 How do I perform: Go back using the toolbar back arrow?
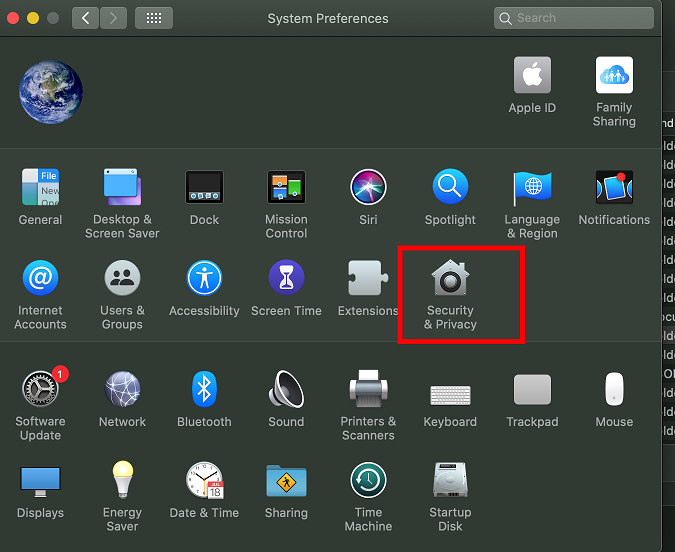pos(85,18)
